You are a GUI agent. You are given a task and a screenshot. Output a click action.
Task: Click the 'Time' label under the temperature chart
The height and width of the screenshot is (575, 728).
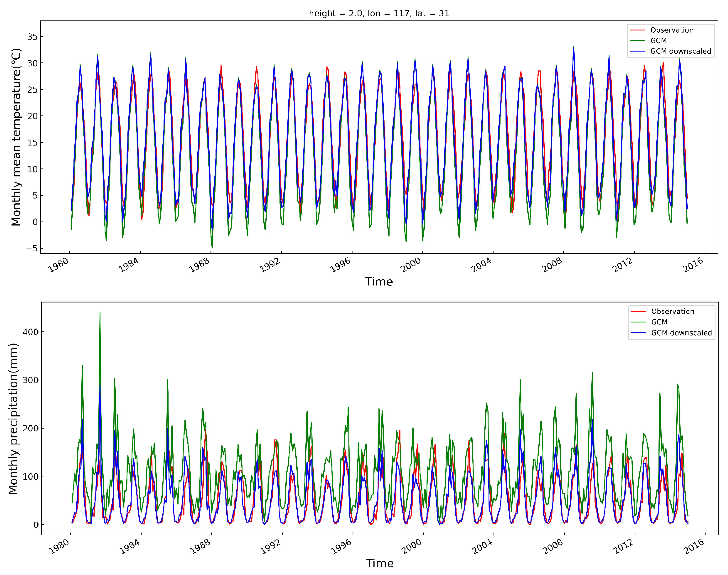click(379, 281)
